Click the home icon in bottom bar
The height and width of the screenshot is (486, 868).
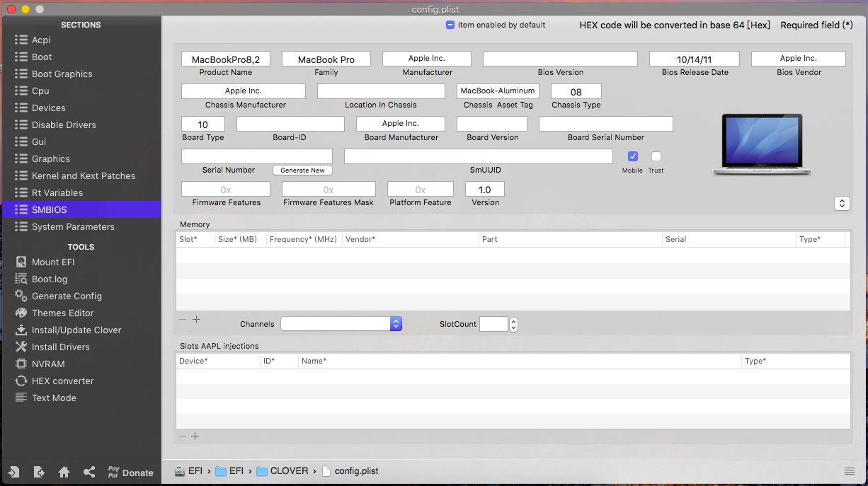coord(64,472)
